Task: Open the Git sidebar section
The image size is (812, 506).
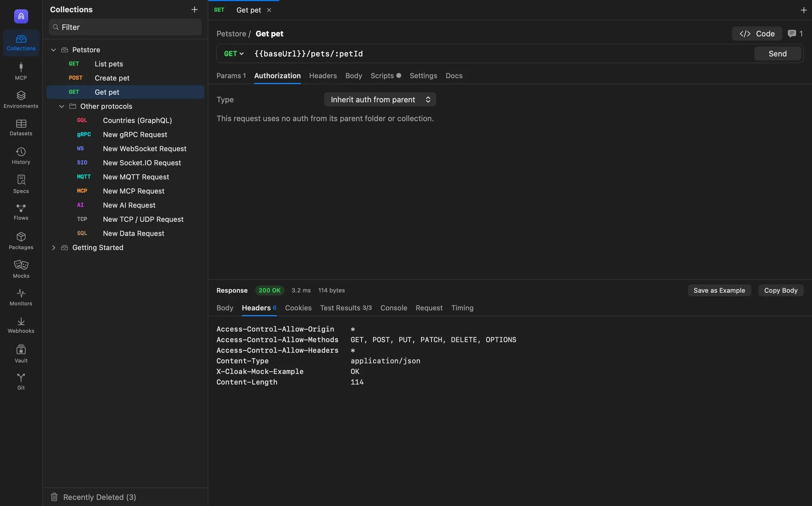Action: (x=21, y=382)
